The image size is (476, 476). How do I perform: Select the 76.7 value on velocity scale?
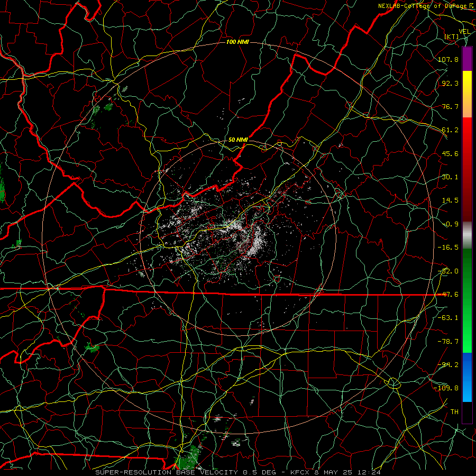pyautogui.click(x=450, y=106)
